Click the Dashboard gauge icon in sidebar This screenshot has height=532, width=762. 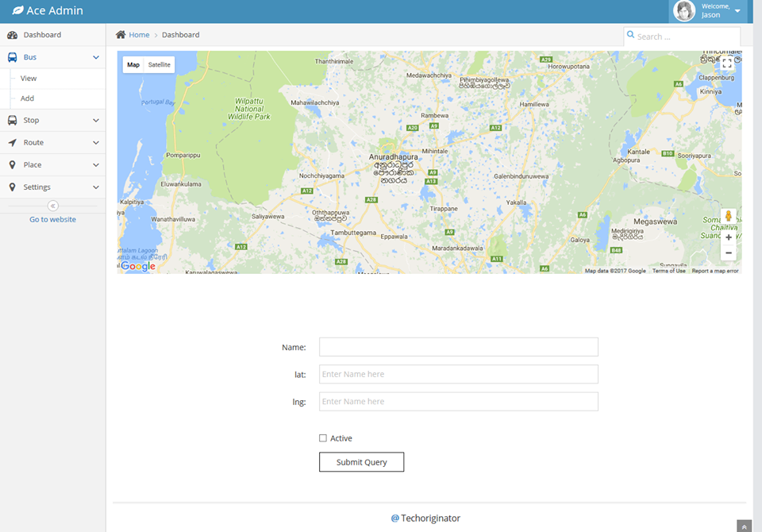coord(12,35)
